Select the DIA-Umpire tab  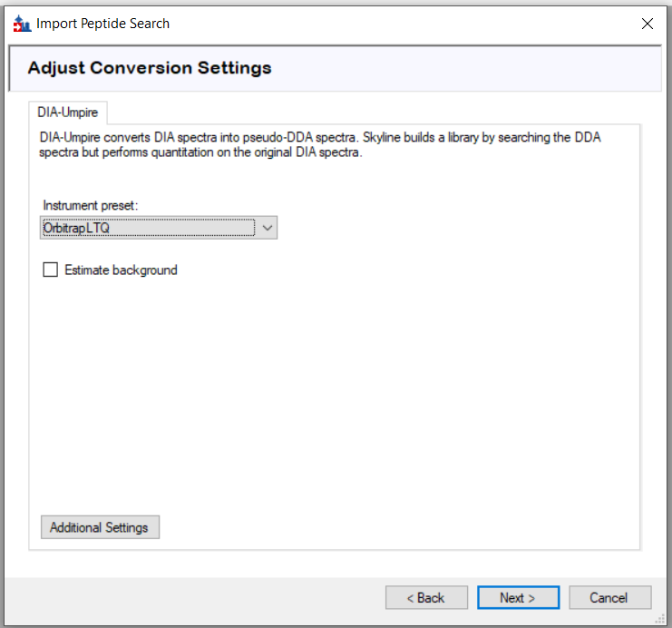tap(68, 113)
